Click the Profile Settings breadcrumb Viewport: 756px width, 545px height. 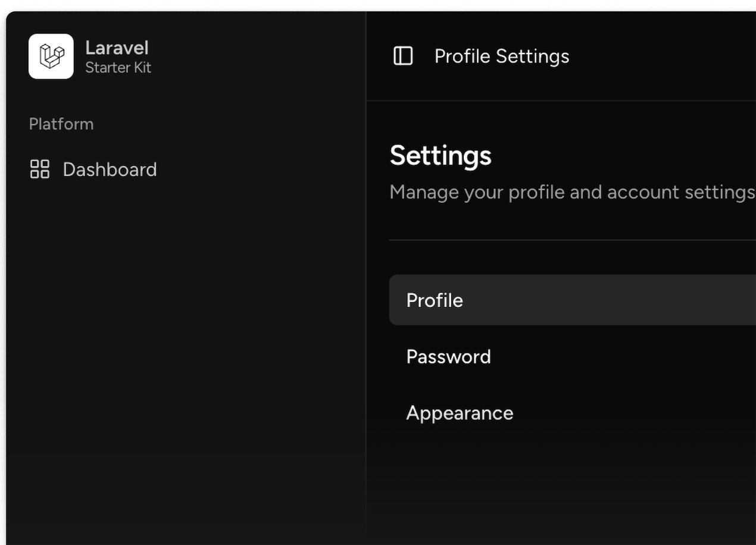[x=502, y=56]
